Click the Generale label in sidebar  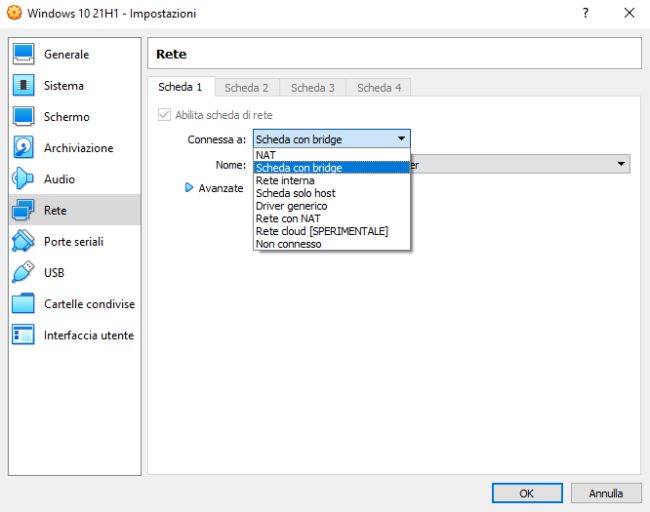click(66, 54)
